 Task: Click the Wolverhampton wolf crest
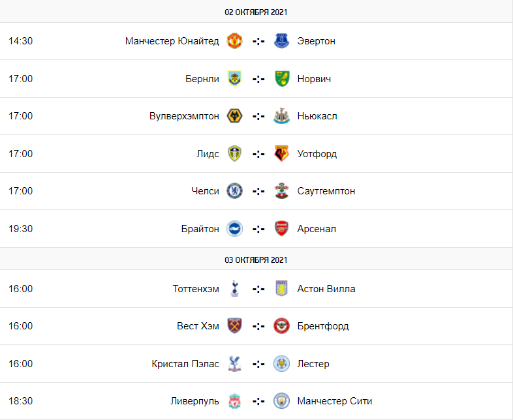tap(234, 116)
